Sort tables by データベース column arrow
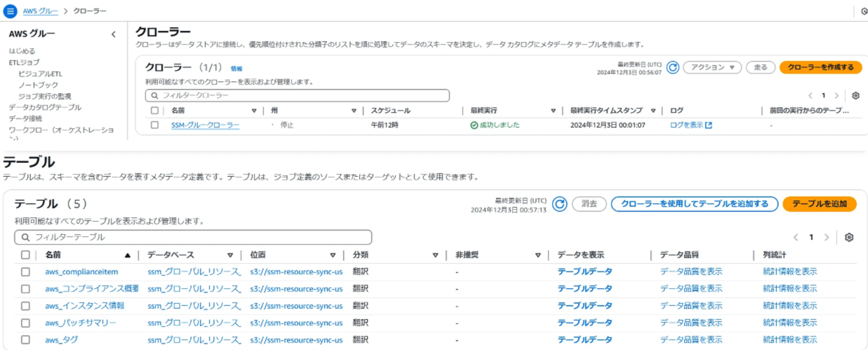Image resolution: width=868 pixels, height=350 pixels. pos(230,255)
